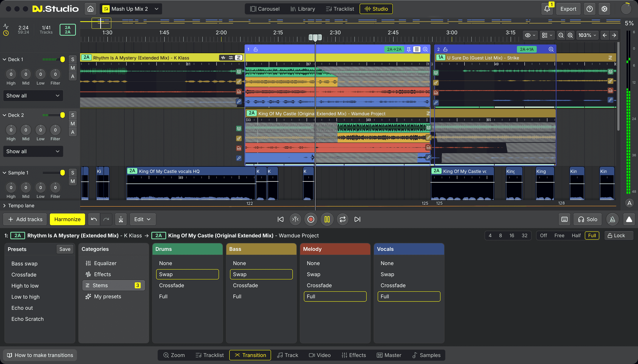Skip to previous transition
The width and height of the screenshot is (638, 364).
click(280, 219)
